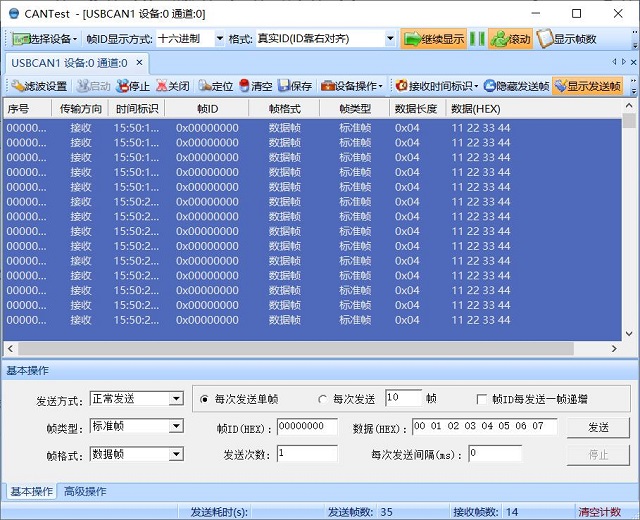Click the 清空 clear button
Screen dimensions: 640x520
click(256, 86)
